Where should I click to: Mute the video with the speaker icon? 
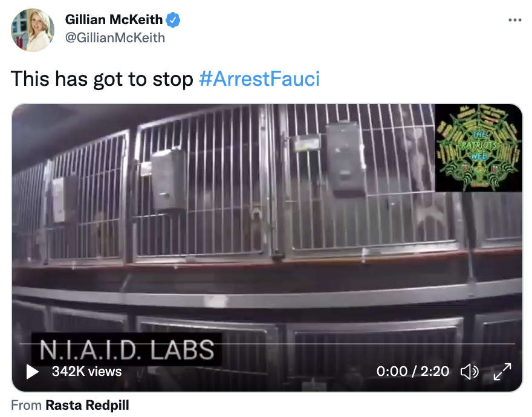[x=470, y=372]
